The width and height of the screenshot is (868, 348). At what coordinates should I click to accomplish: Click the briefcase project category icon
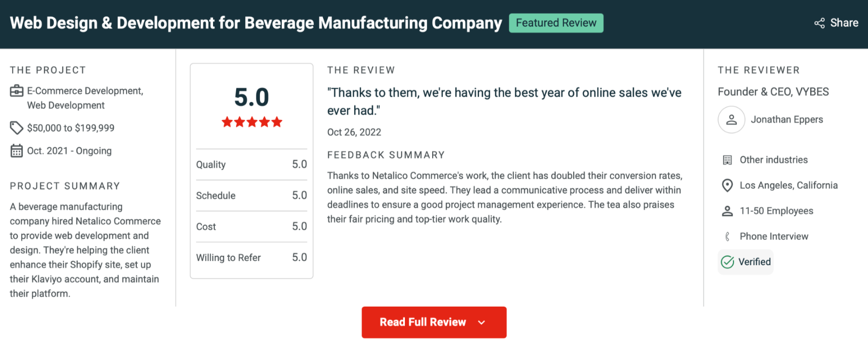pos(16,91)
